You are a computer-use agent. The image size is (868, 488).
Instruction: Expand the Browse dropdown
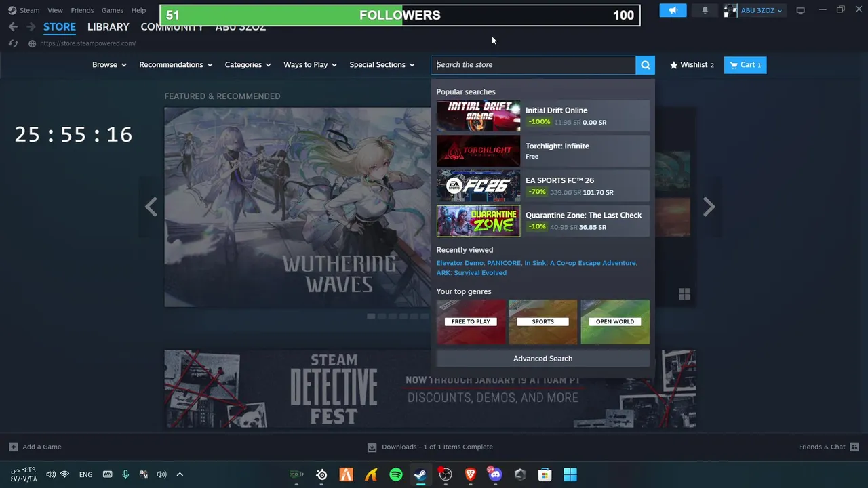tap(109, 64)
